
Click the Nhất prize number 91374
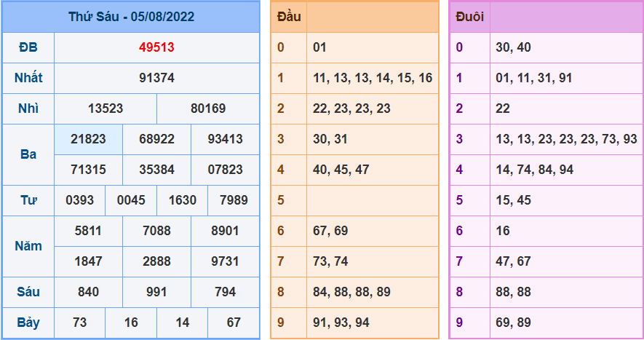[156, 78]
